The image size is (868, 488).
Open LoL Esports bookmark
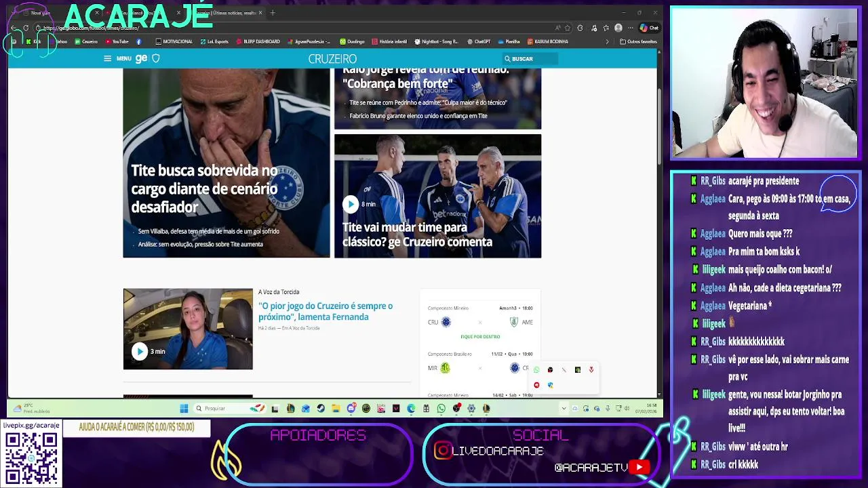214,41
